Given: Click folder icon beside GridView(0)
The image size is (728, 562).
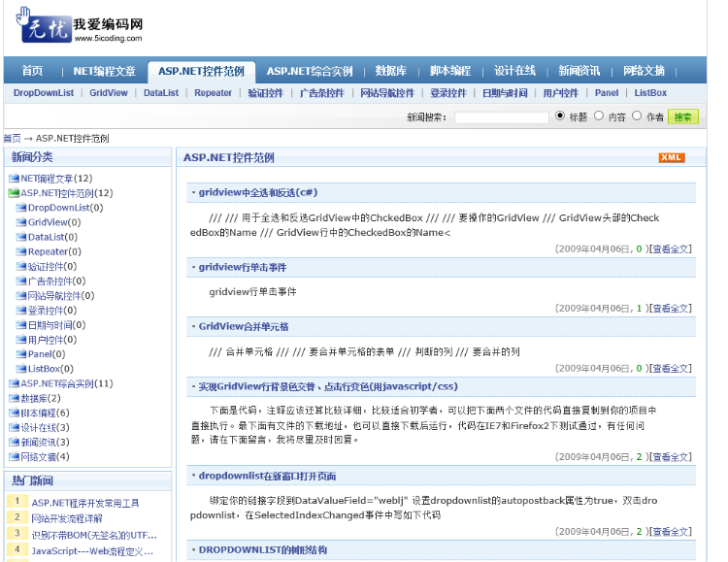Looking at the screenshot, I should point(21,222).
